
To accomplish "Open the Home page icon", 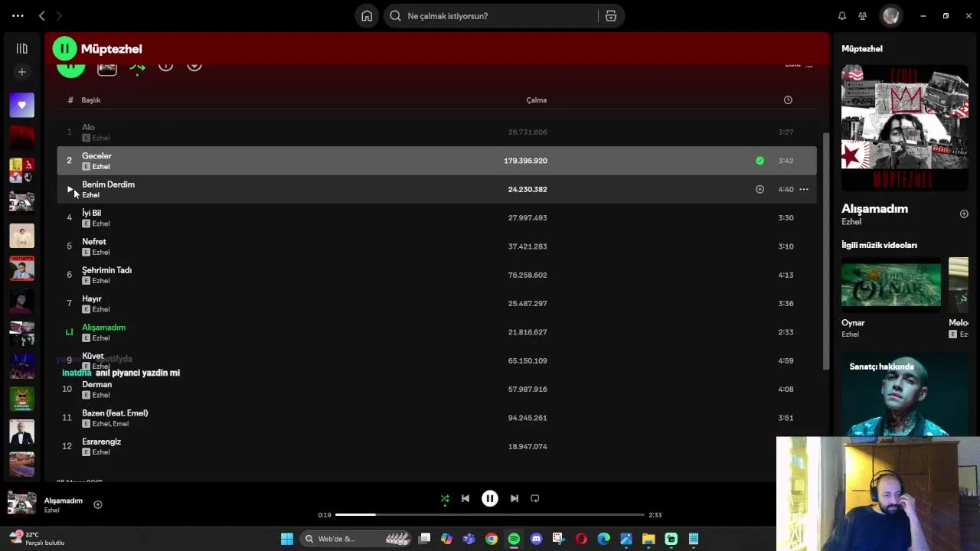I will (x=367, y=15).
